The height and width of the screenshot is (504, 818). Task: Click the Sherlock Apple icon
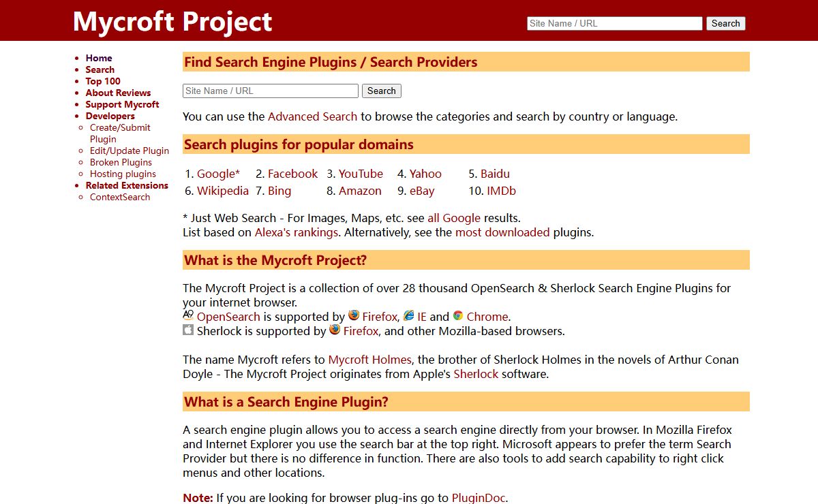click(x=188, y=330)
